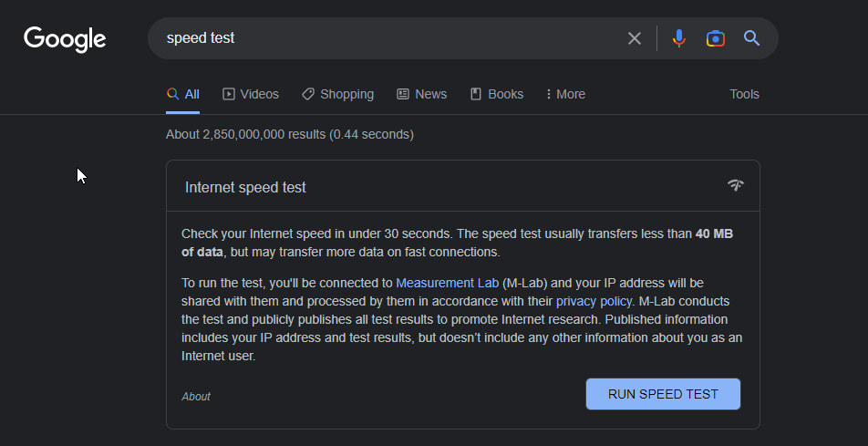Start voice search with the microphone icon
Image resolution: width=868 pixels, height=446 pixels.
point(678,38)
